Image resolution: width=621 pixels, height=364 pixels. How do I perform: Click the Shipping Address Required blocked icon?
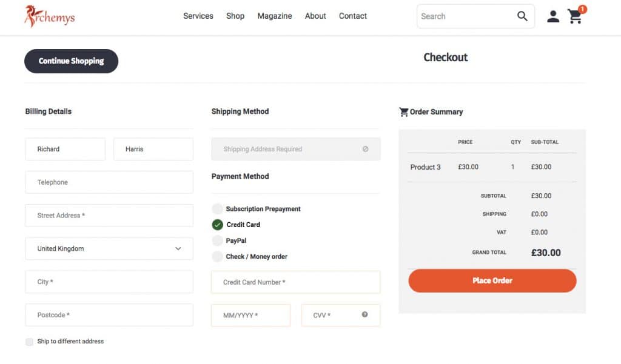pos(365,149)
